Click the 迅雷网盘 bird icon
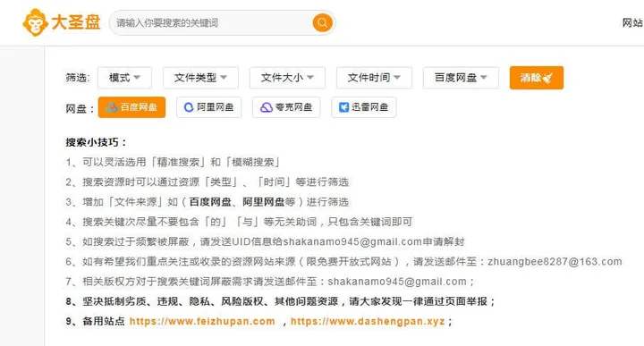 point(343,107)
